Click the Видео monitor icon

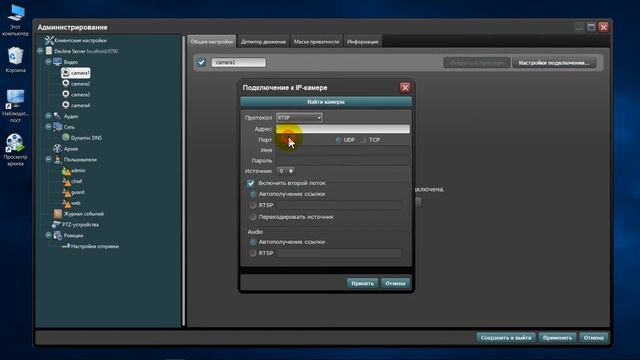tap(58, 62)
